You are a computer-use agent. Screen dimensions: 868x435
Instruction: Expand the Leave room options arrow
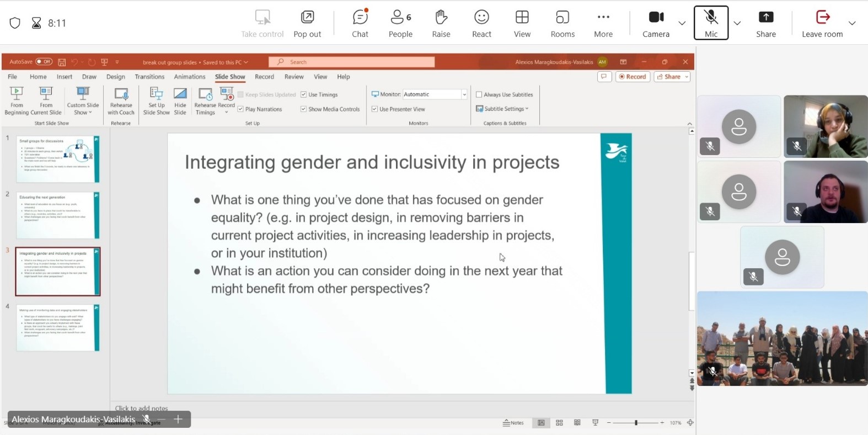pos(852,23)
